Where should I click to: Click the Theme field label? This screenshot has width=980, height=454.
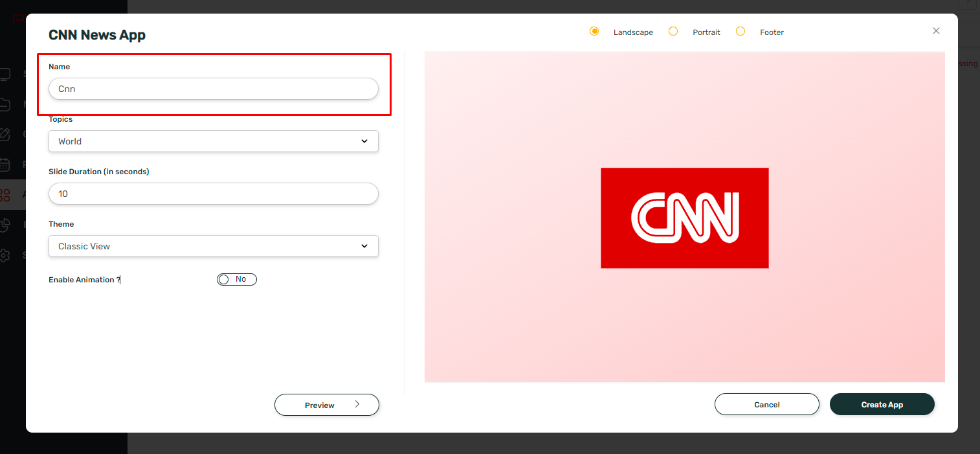click(x=61, y=224)
